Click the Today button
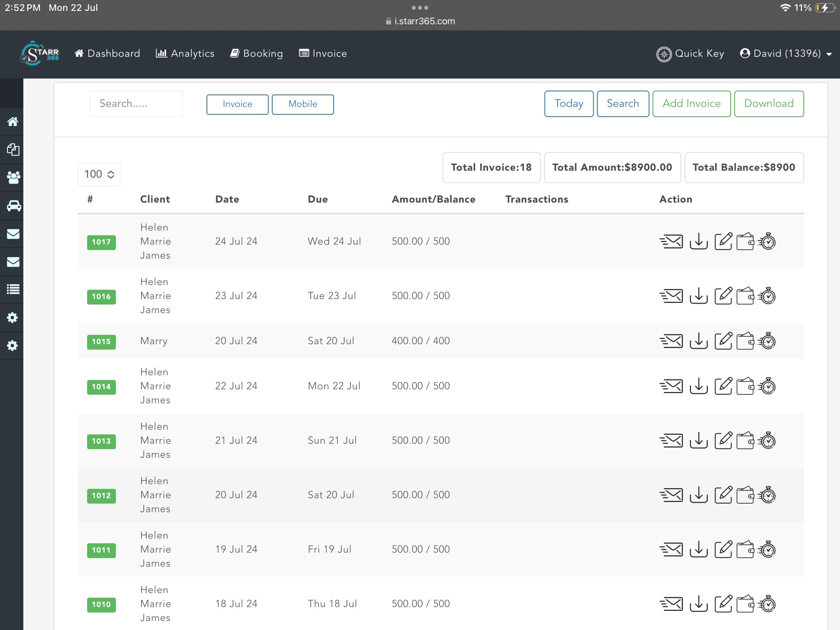 (x=569, y=104)
